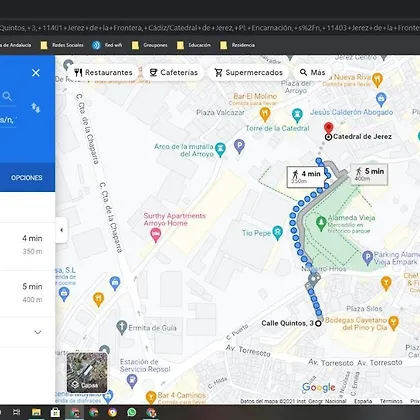Select the 4 min 350 m route in the list
Screen dimensions: 420x420
point(27,246)
